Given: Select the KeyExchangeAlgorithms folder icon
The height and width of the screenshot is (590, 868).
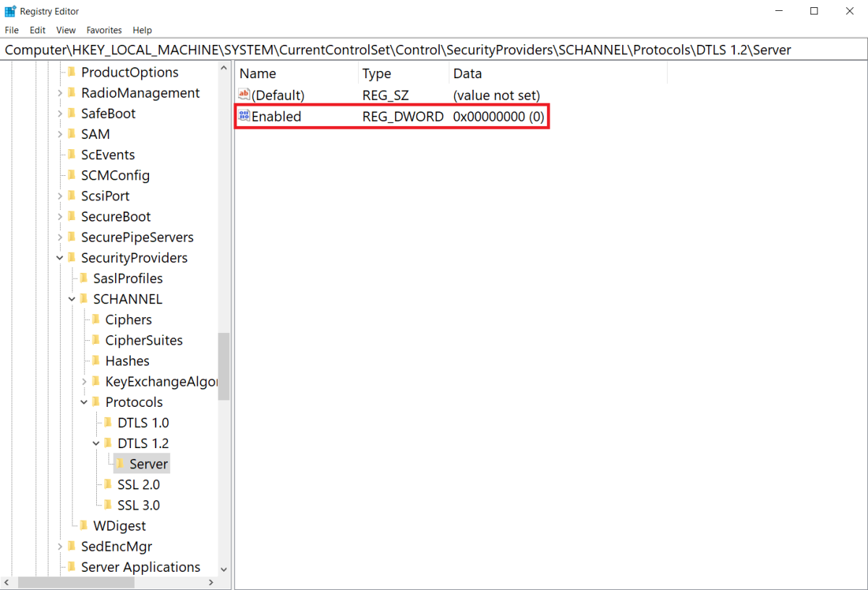Looking at the screenshot, I should tap(96, 382).
